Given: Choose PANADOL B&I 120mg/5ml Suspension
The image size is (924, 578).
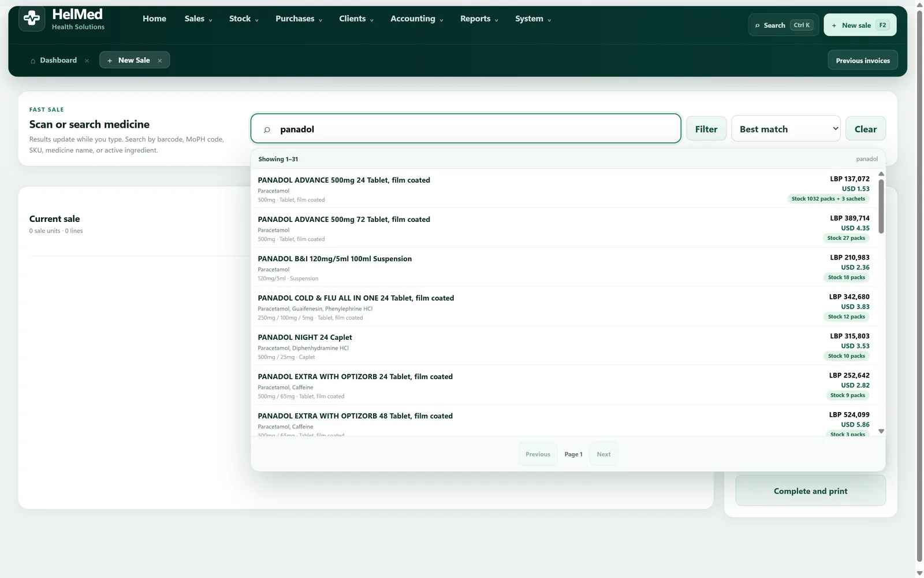Looking at the screenshot, I should coord(564,267).
